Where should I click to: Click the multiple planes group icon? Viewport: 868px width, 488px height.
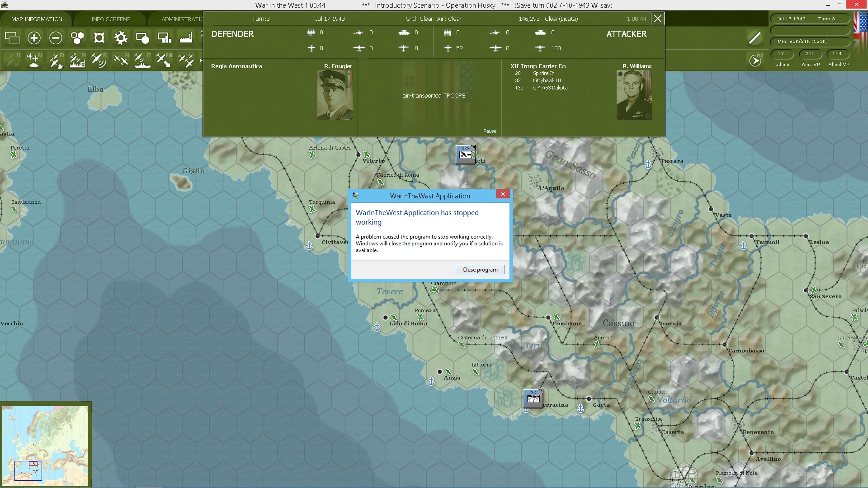click(x=185, y=60)
